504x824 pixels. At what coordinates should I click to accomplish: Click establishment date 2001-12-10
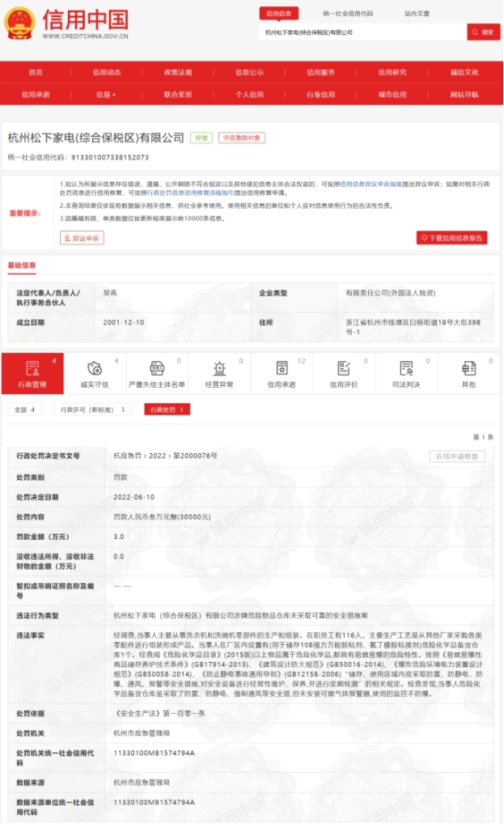[x=124, y=322]
